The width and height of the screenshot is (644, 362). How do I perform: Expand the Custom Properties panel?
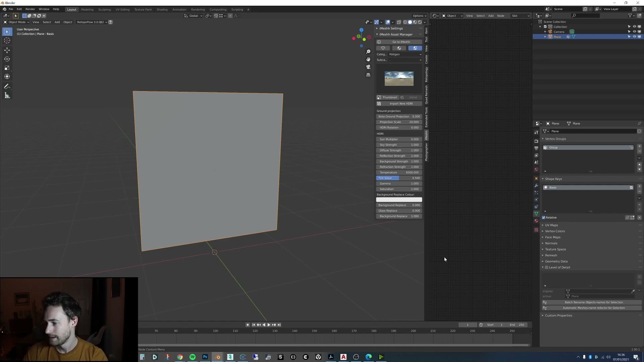558,316
